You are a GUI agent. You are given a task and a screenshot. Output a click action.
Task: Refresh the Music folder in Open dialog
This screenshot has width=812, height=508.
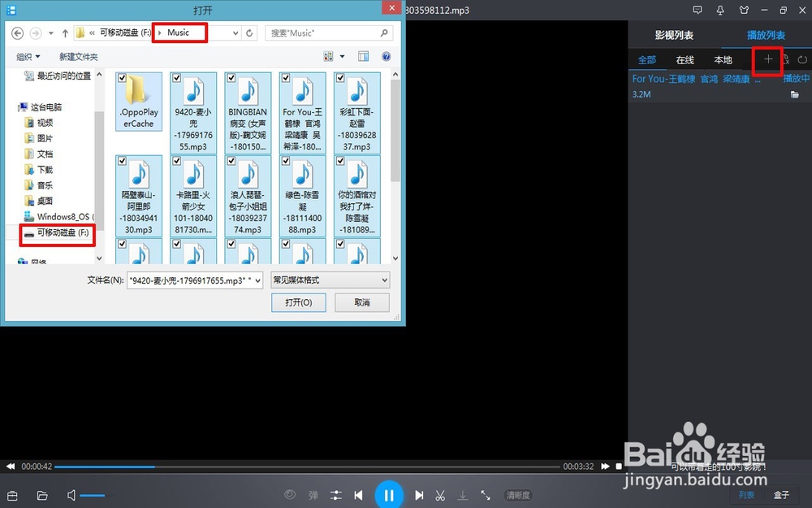coord(249,33)
